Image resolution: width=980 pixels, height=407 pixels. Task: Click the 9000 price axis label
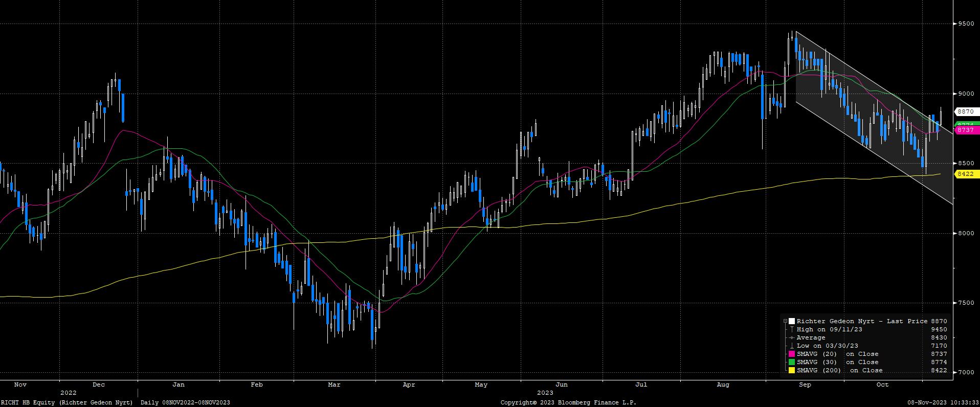[x=965, y=94]
